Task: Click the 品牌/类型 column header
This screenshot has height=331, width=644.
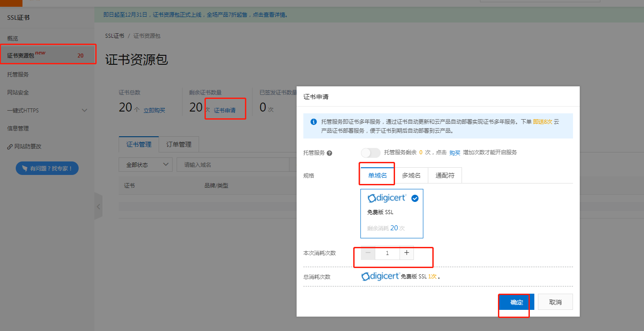Action: point(216,185)
